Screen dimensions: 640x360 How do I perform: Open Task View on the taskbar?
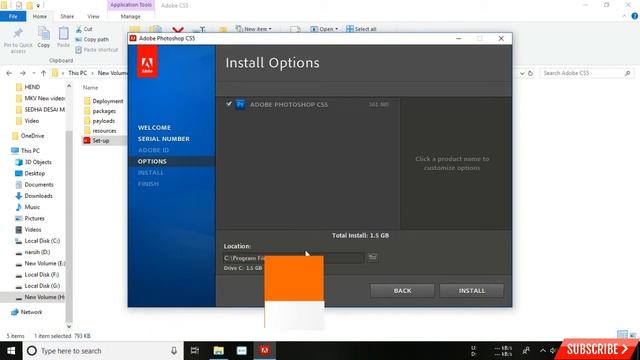[x=195, y=351]
